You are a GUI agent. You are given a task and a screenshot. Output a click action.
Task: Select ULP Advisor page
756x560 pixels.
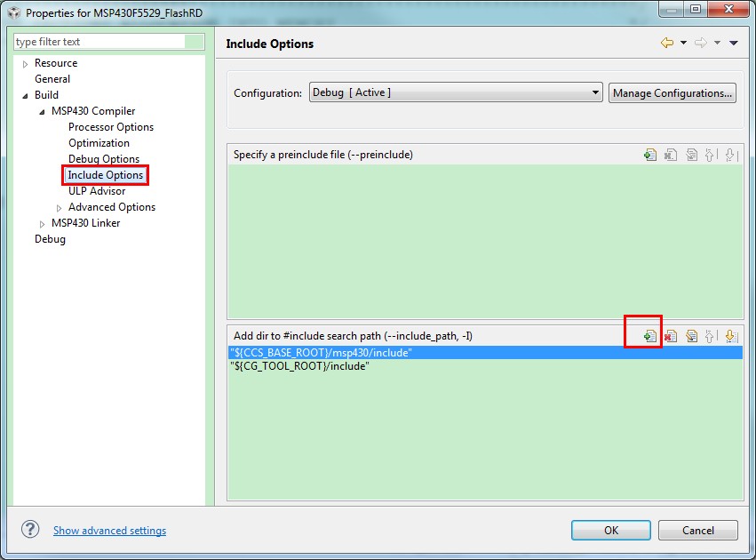coord(97,191)
